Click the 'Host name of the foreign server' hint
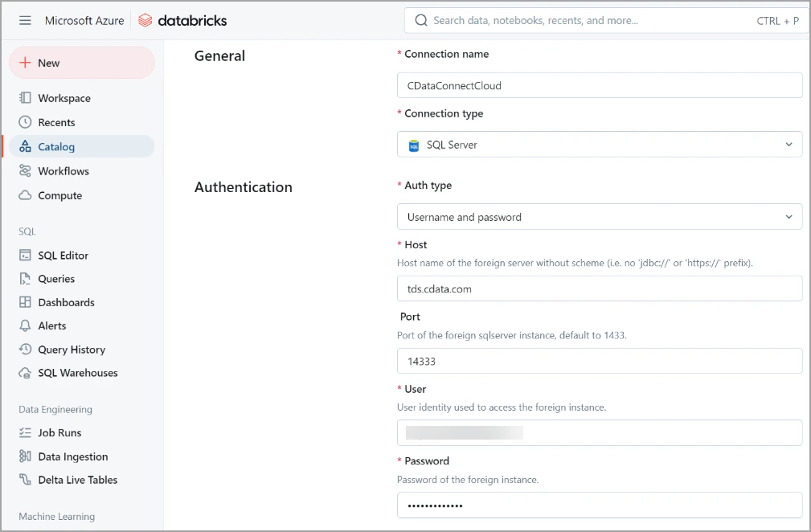 575,263
